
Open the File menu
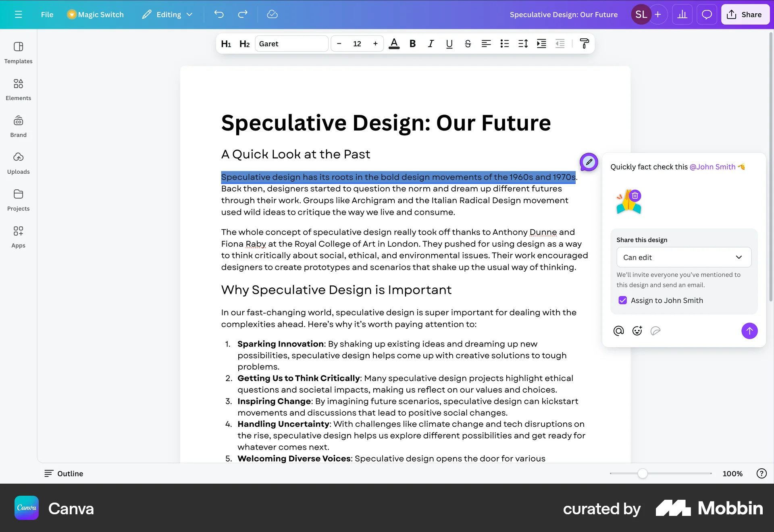click(47, 14)
